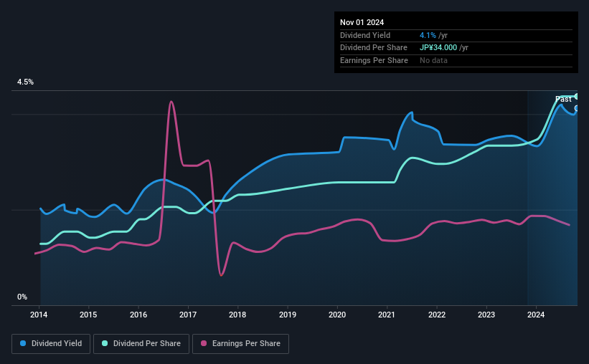Click the blue Dividend Yield legend dot

click(x=23, y=343)
